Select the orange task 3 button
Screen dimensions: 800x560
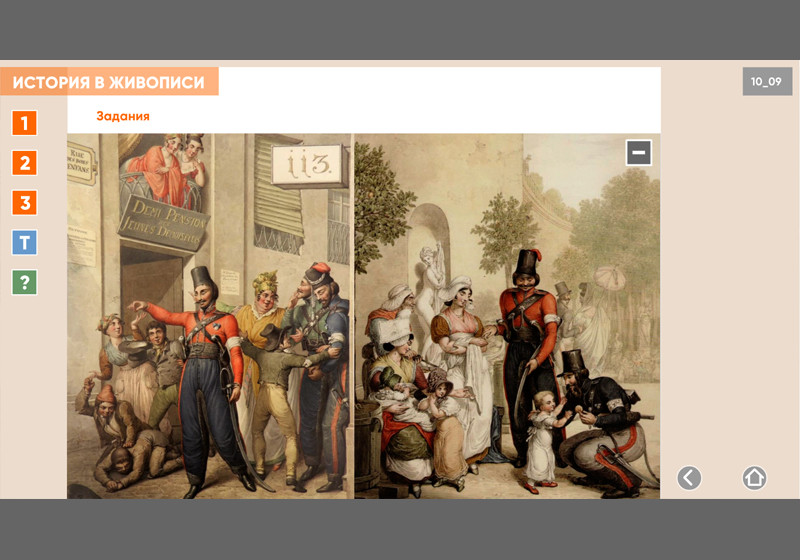24,202
